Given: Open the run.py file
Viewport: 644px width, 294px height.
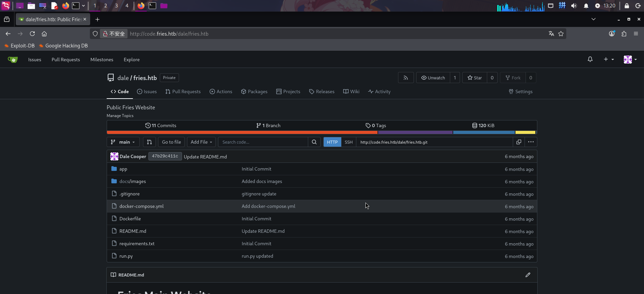Looking at the screenshot, I should 126,256.
